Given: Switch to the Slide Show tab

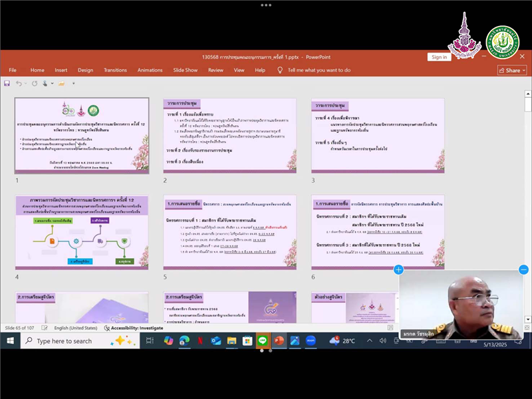Looking at the screenshot, I should coord(186,70).
